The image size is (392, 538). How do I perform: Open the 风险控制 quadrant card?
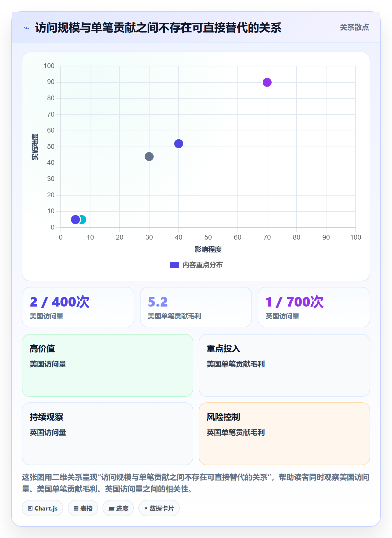pos(284,434)
